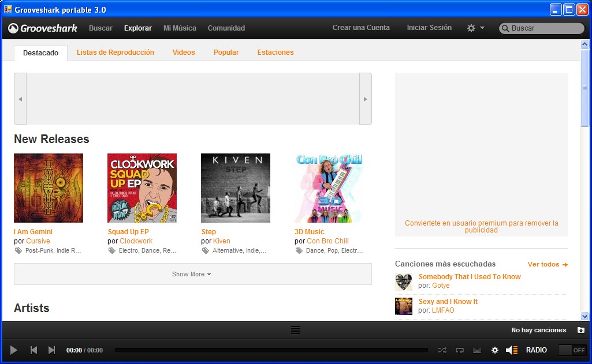Image resolution: width=592 pixels, height=364 pixels.
Task: Click the 3D Music title link
Action: 310,231
